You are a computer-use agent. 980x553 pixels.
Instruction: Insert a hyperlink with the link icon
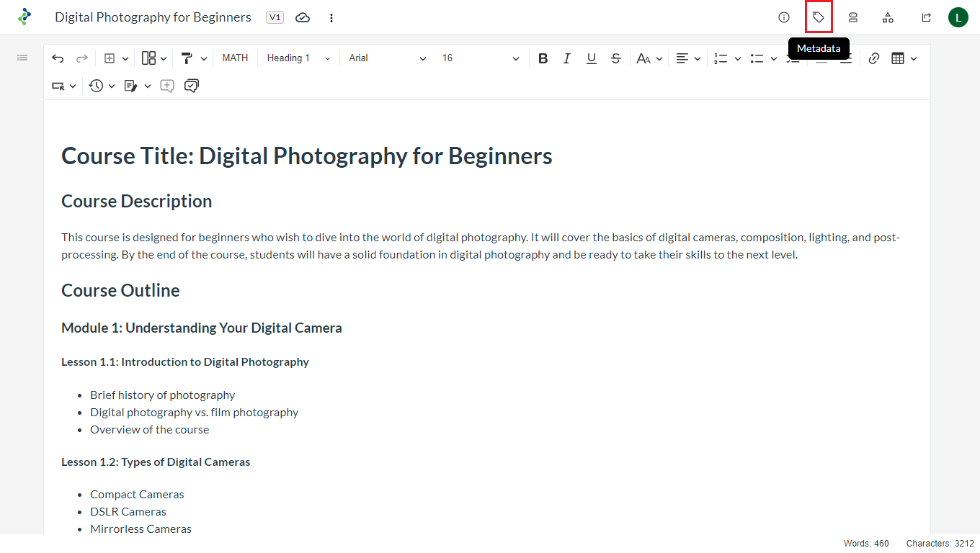coord(874,58)
